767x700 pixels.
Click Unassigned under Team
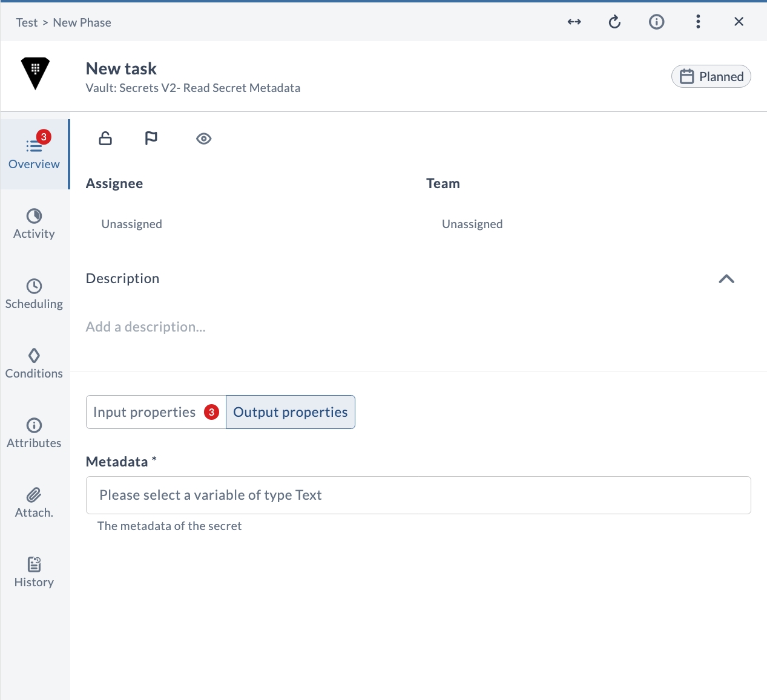tap(472, 224)
